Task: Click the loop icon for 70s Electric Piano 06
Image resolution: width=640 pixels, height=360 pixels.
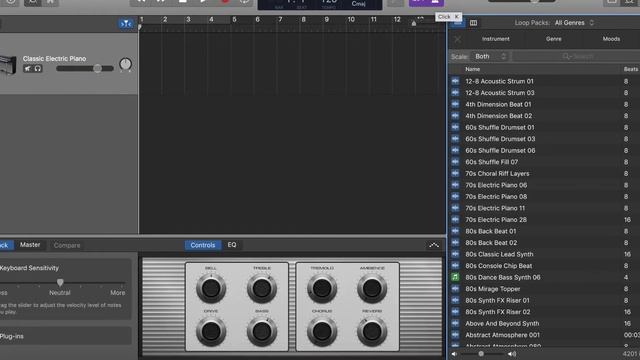Action: pyautogui.click(x=455, y=185)
